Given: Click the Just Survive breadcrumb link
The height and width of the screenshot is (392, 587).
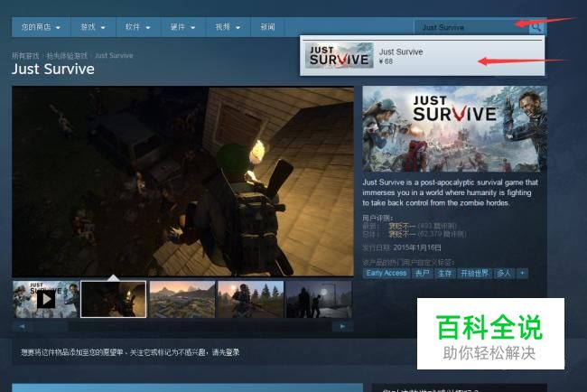Looking at the screenshot, I should tap(114, 56).
